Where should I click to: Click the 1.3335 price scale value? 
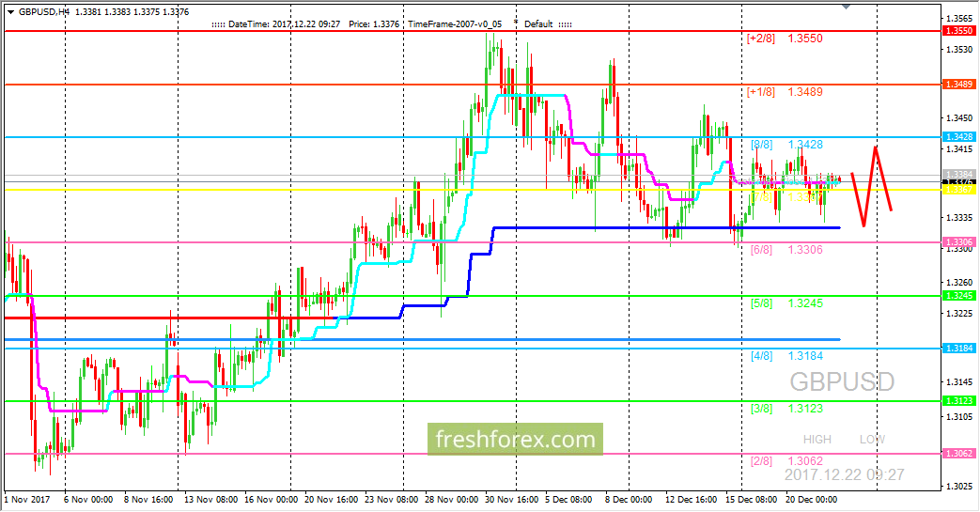point(959,218)
